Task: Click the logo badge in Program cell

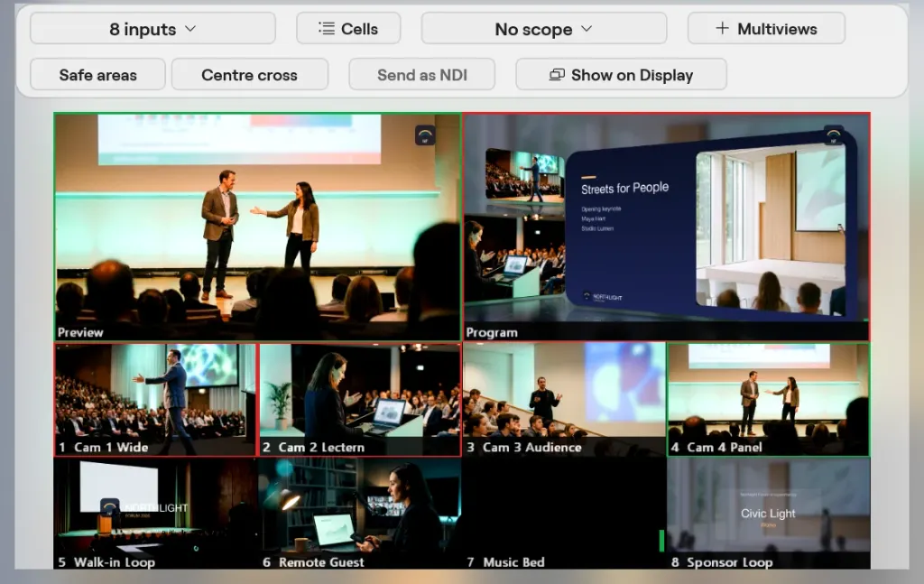Action: pyautogui.click(x=833, y=135)
